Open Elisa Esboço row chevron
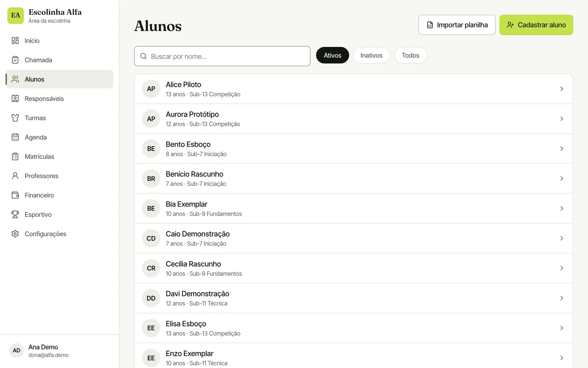Screen dimensions: 588x368 click(562, 328)
